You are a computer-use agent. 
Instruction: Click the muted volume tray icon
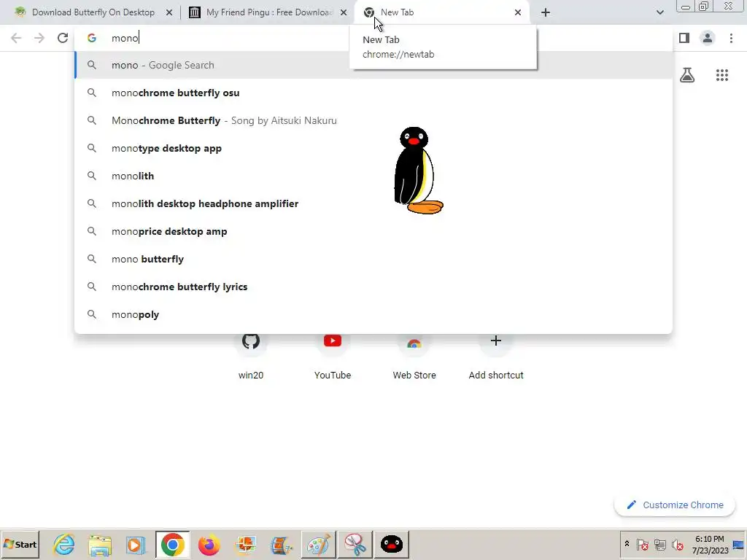(677, 544)
